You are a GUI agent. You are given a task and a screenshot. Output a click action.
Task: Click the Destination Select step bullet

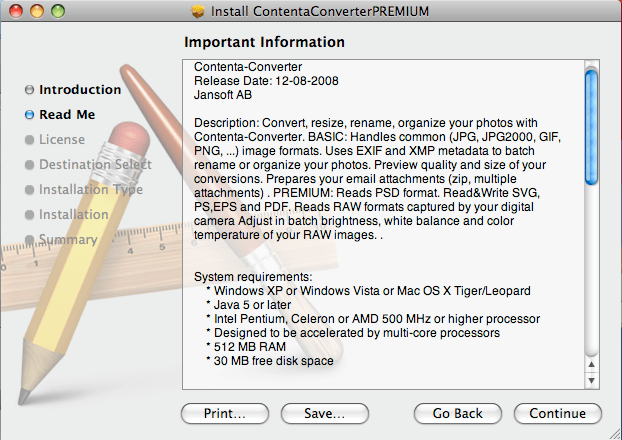pyautogui.click(x=29, y=165)
